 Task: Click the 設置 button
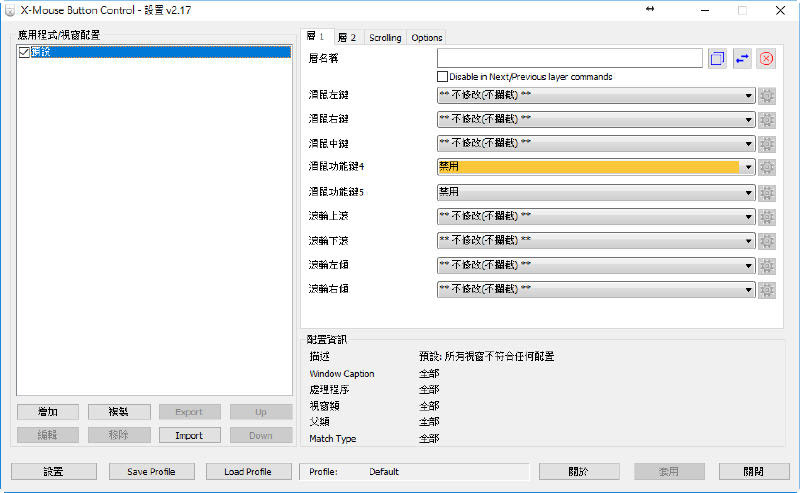coord(54,472)
